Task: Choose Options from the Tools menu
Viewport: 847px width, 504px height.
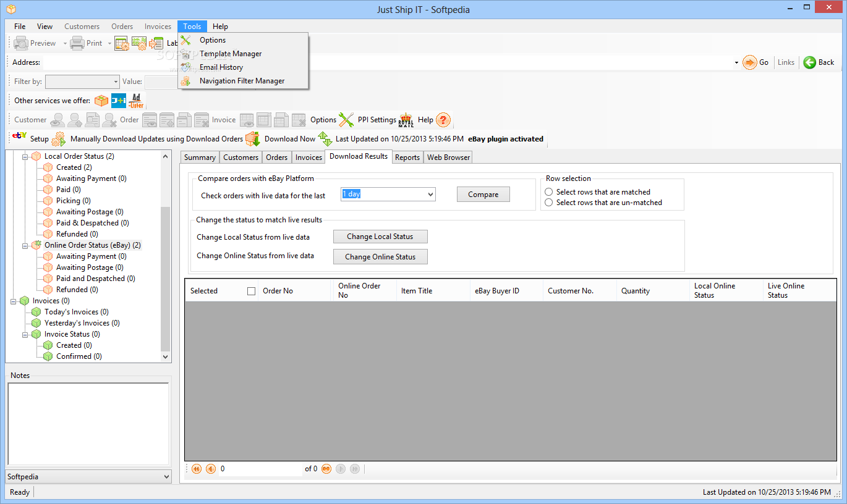Action: point(243,40)
